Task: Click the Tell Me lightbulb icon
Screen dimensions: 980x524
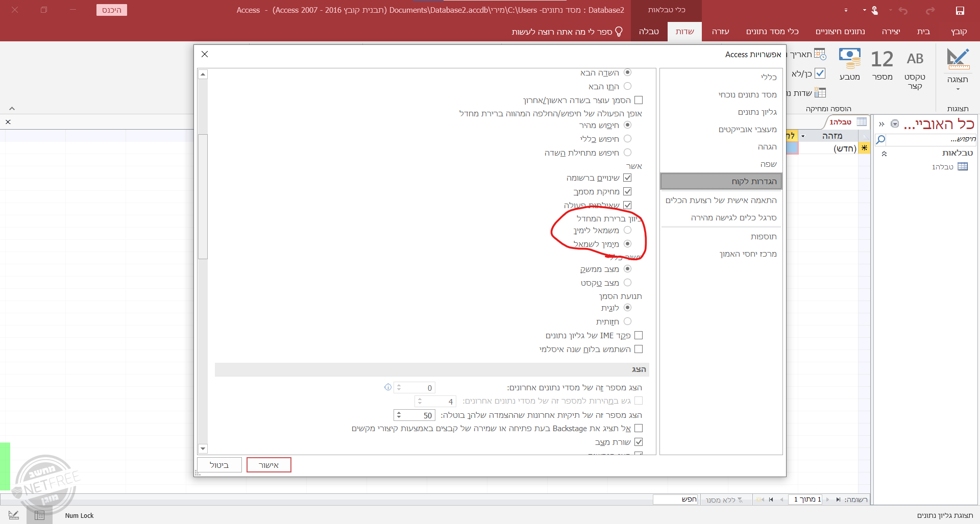Action: (619, 31)
